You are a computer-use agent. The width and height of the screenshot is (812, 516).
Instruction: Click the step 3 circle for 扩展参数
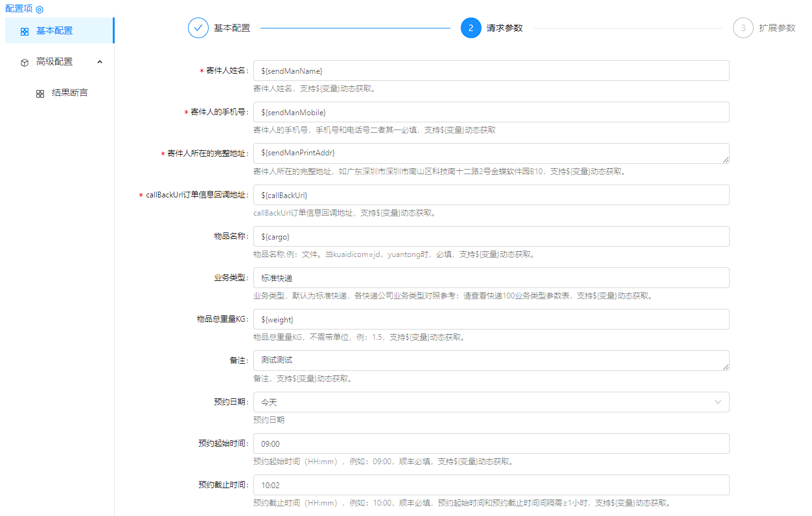point(743,28)
